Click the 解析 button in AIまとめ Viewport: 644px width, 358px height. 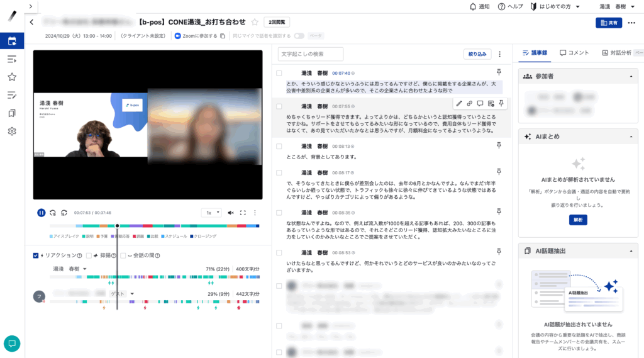pyautogui.click(x=578, y=220)
